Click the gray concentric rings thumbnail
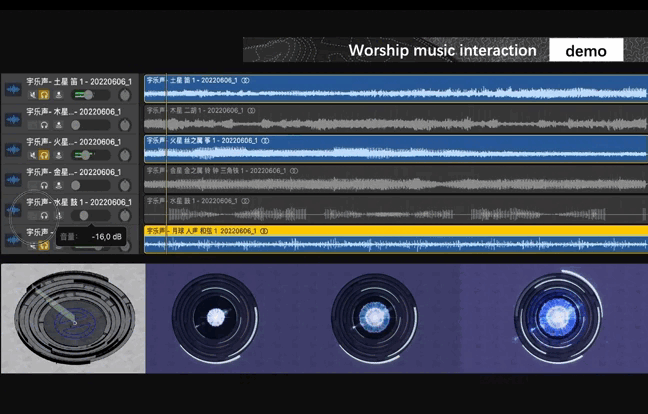 click(x=73, y=318)
